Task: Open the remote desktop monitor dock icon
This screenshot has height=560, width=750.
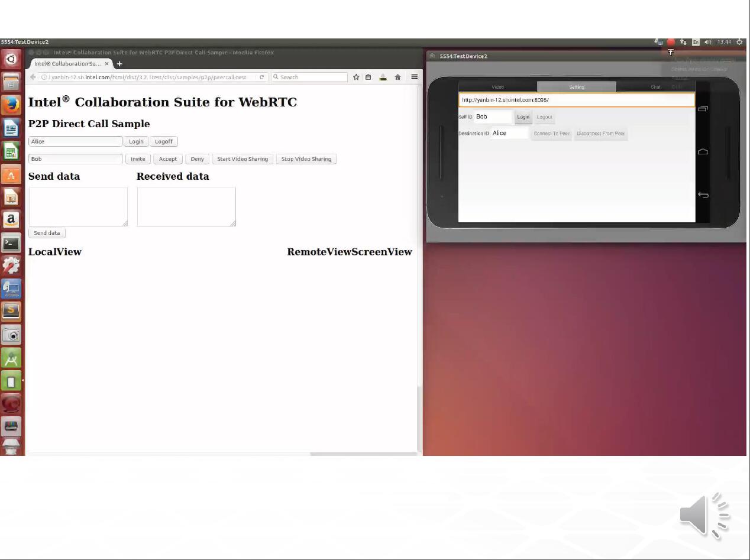Action: [x=11, y=289]
